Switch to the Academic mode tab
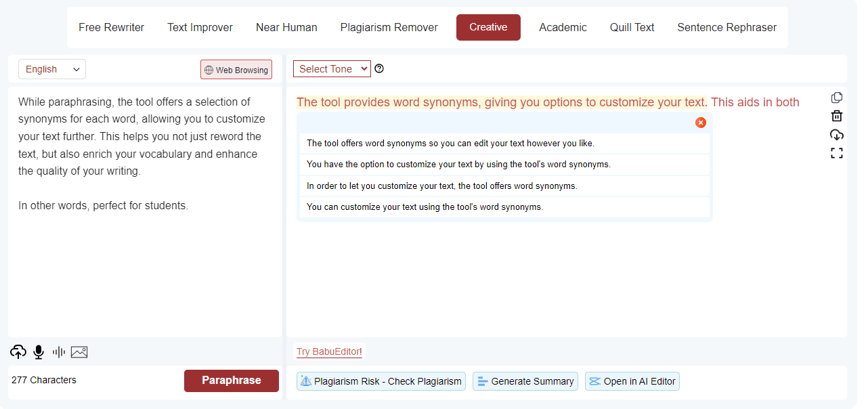This screenshot has width=868, height=409. 563,28
